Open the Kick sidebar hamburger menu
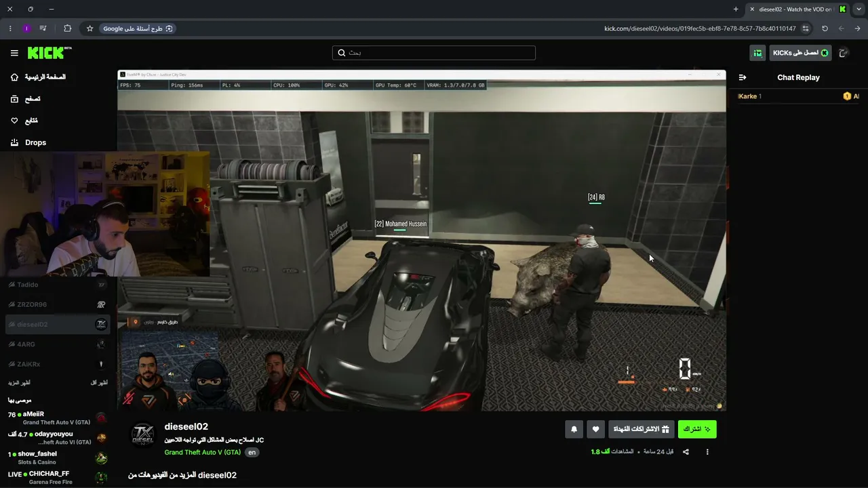 [x=14, y=53]
